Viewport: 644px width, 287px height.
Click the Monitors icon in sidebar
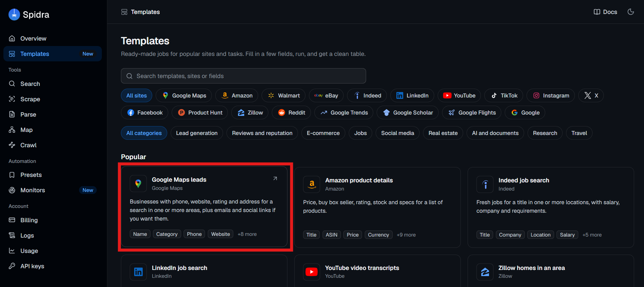(12, 190)
